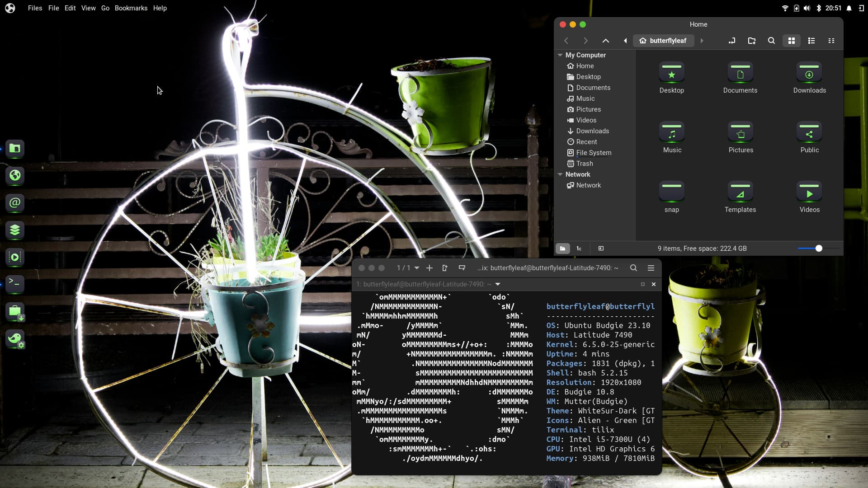Open the File menu

pyautogui.click(x=53, y=8)
